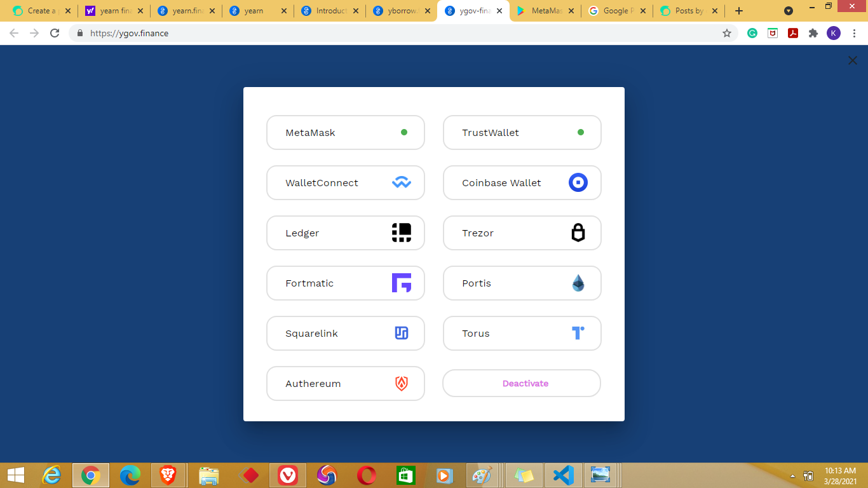
Task: Launch Internet Explorer from taskbar
Action: [51, 475]
